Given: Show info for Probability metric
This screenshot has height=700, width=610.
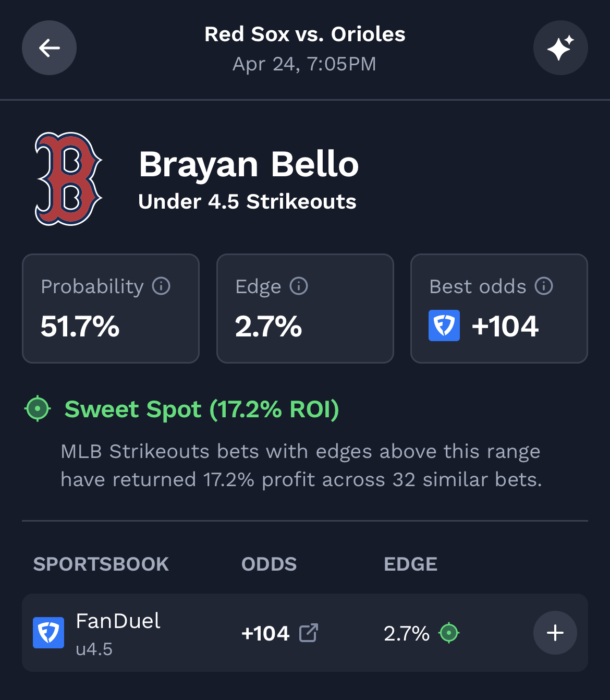Looking at the screenshot, I should coord(161,286).
